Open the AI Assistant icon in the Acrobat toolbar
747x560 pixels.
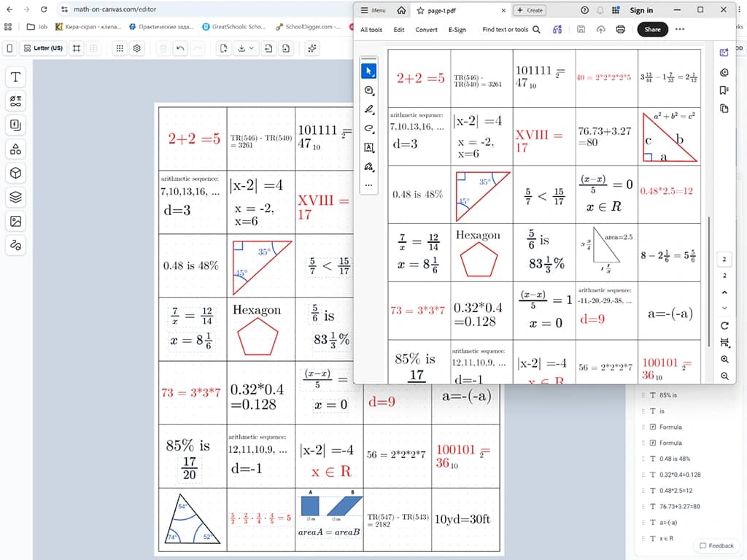557,29
